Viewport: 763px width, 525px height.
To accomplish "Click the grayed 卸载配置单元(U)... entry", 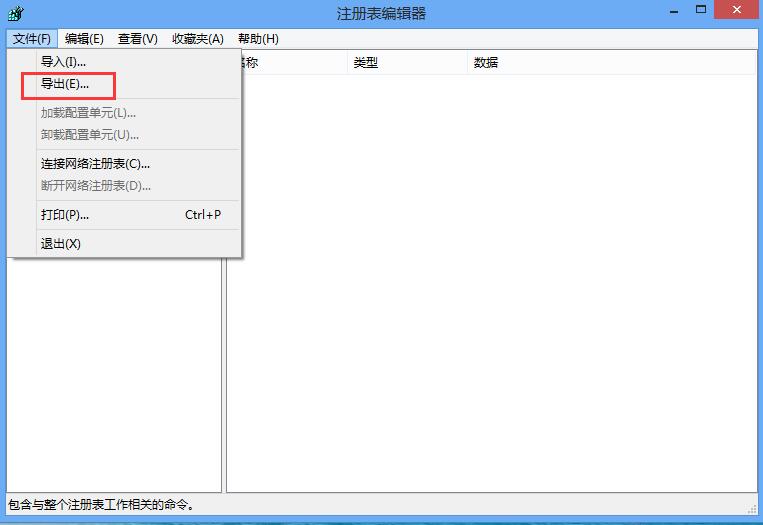I will click(124, 135).
